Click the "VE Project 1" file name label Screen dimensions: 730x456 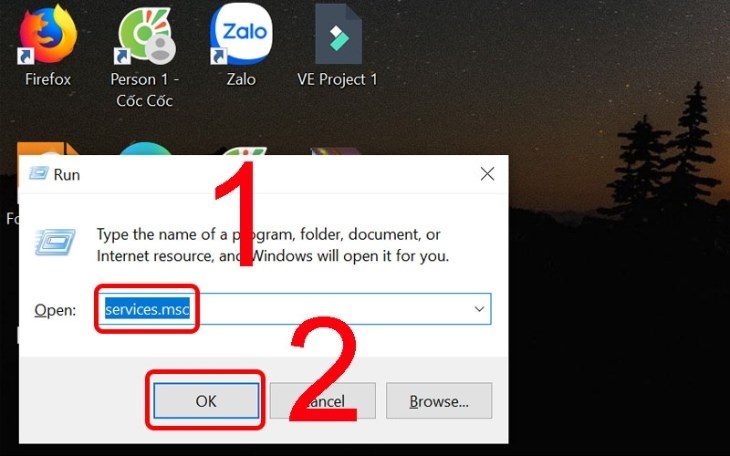(x=338, y=79)
